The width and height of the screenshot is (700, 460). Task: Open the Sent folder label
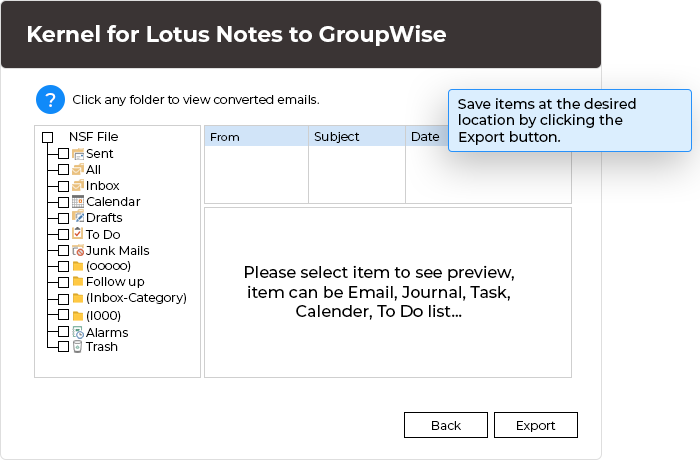[x=100, y=154]
